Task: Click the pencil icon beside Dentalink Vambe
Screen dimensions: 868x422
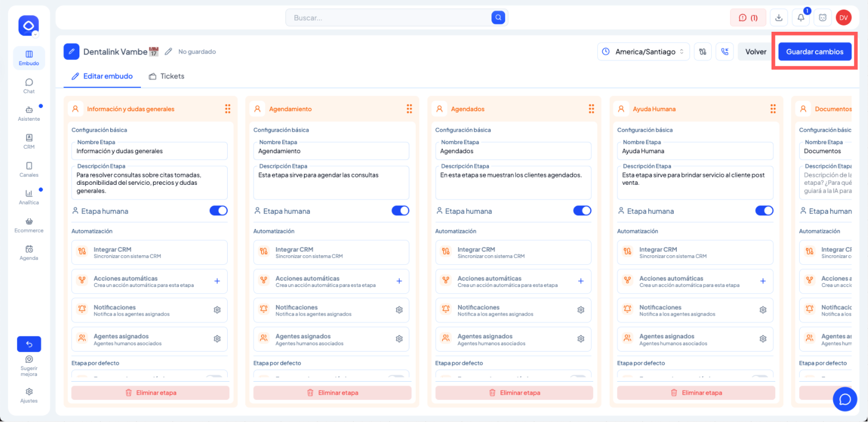Action: pos(168,52)
